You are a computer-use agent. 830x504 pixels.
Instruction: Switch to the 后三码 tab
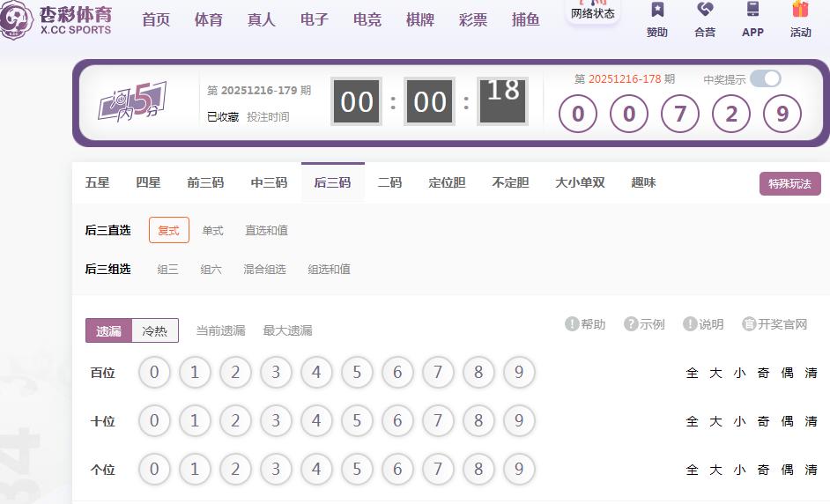333,182
